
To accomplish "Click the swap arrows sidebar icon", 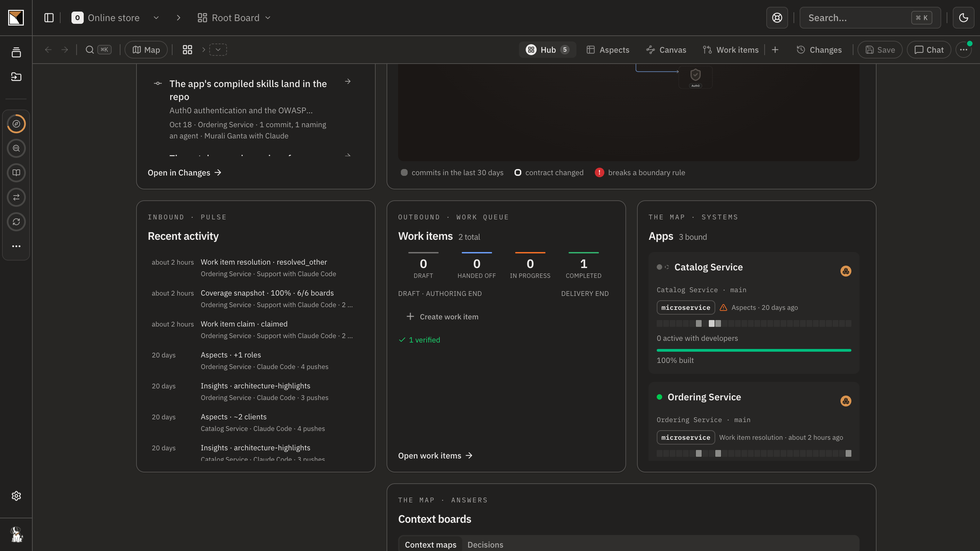I will 16,197.
